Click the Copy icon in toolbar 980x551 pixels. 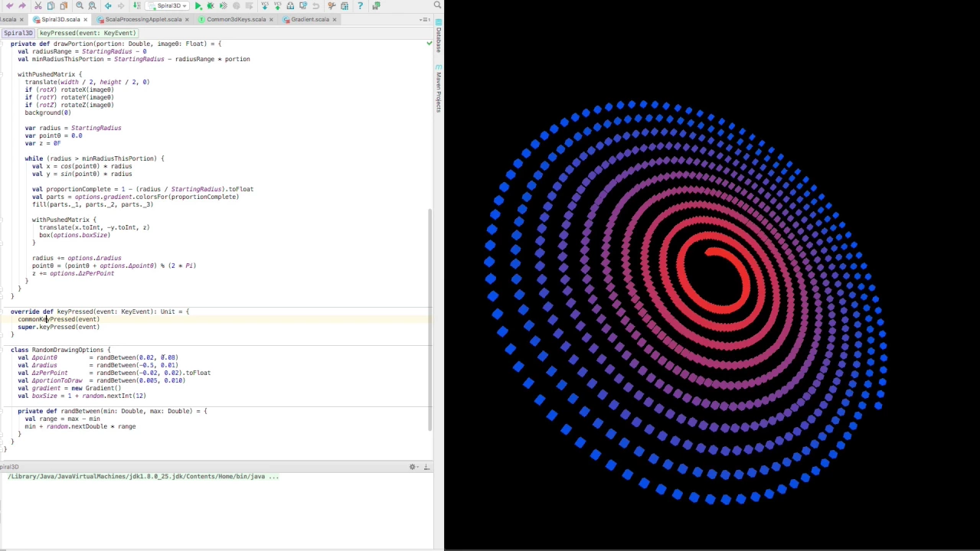point(51,5)
